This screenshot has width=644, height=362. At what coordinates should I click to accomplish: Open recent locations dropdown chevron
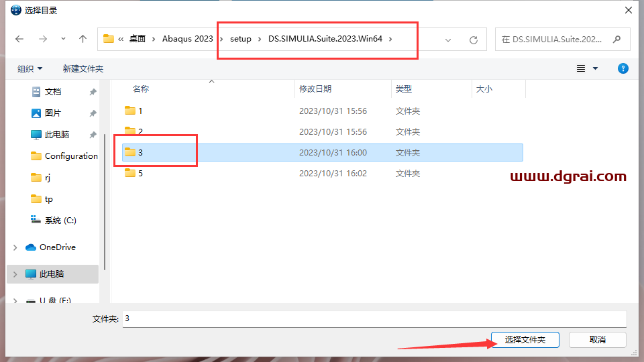click(x=63, y=39)
